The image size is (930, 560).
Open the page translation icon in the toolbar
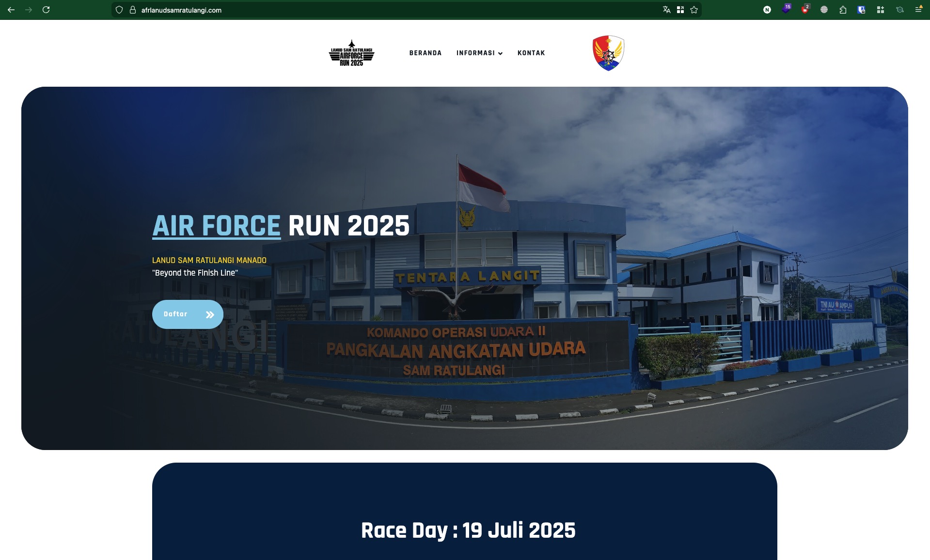(x=666, y=10)
